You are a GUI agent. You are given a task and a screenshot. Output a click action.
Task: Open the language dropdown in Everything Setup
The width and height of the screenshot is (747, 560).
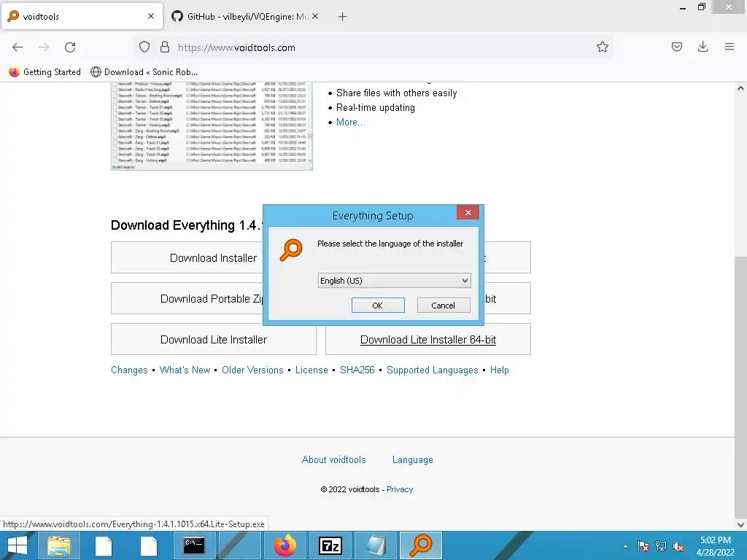pyautogui.click(x=394, y=281)
